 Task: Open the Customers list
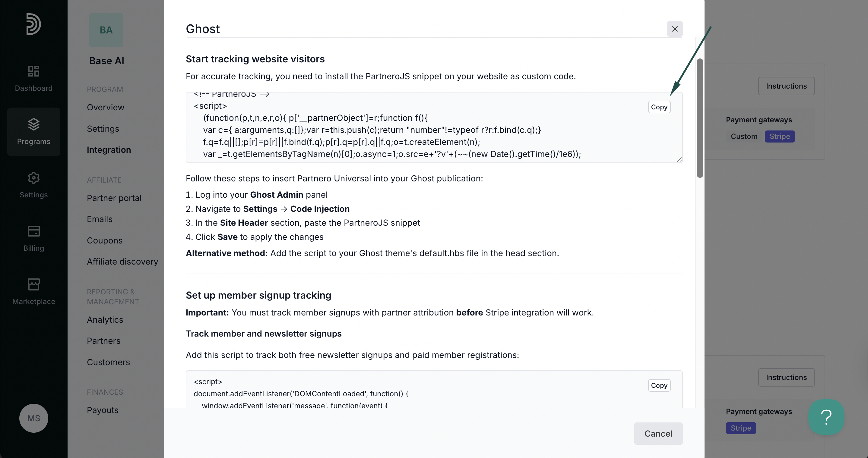coord(109,362)
